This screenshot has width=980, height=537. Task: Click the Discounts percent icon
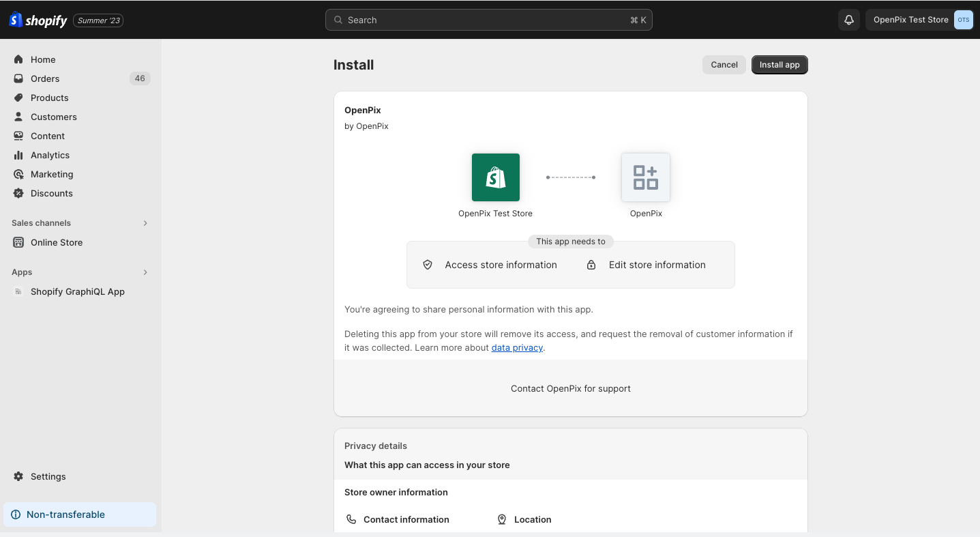[x=18, y=193]
